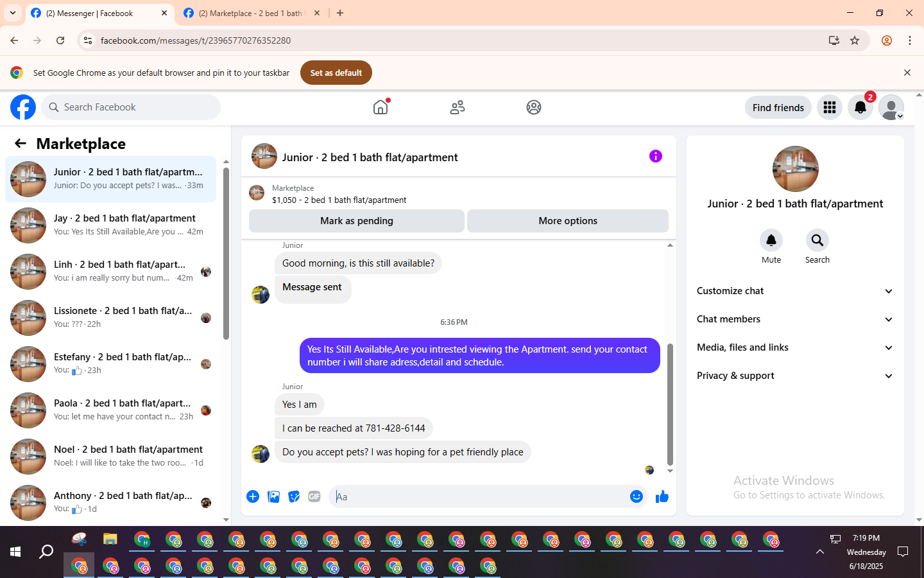Install app icon in the address bar
Viewport: 924px width, 578px height.
(x=834, y=40)
